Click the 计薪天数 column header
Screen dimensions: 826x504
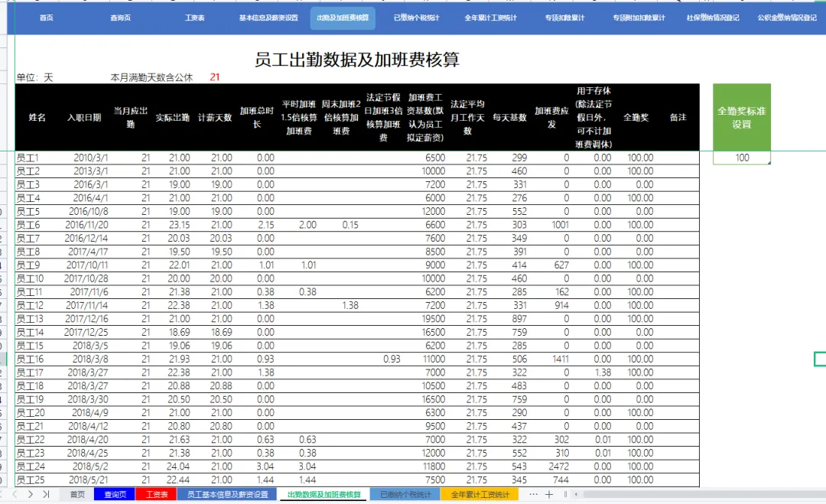pos(214,118)
